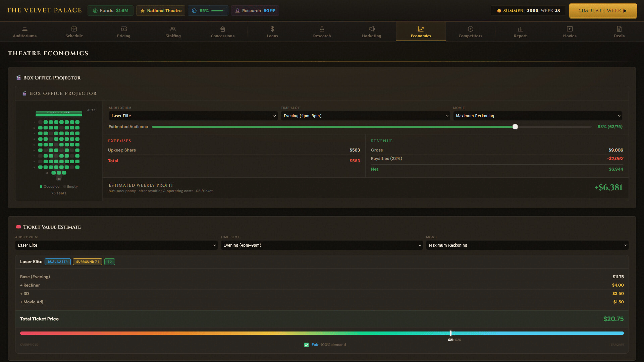Open Competitors shield icon
The height and width of the screenshot is (362, 644).
(470, 29)
